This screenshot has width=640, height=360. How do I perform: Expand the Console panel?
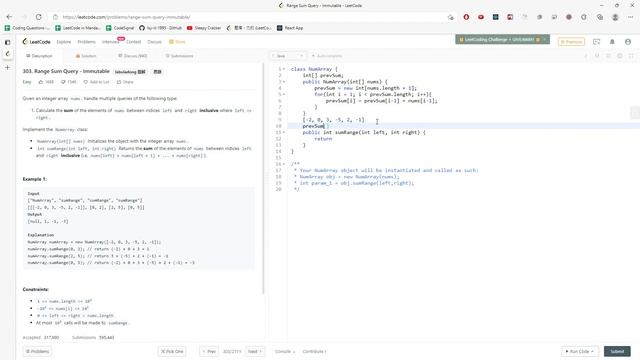(284, 351)
